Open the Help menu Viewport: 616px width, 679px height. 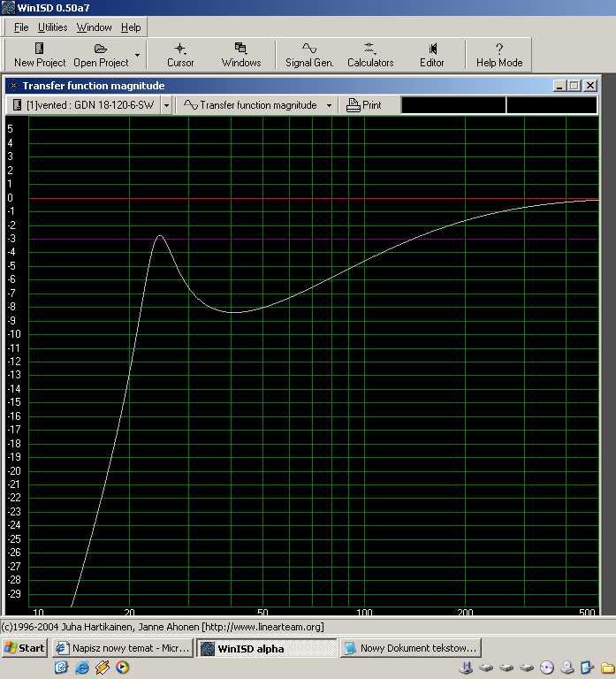(x=131, y=27)
